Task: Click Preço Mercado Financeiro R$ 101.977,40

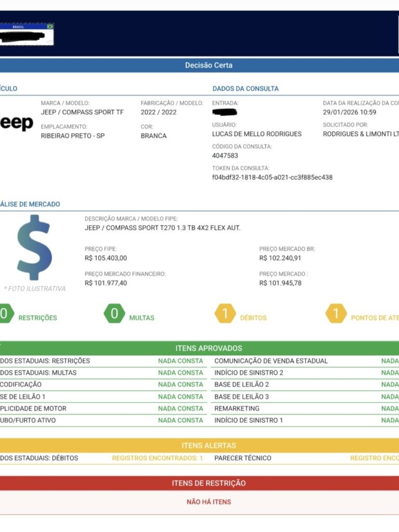Action: [x=106, y=283]
